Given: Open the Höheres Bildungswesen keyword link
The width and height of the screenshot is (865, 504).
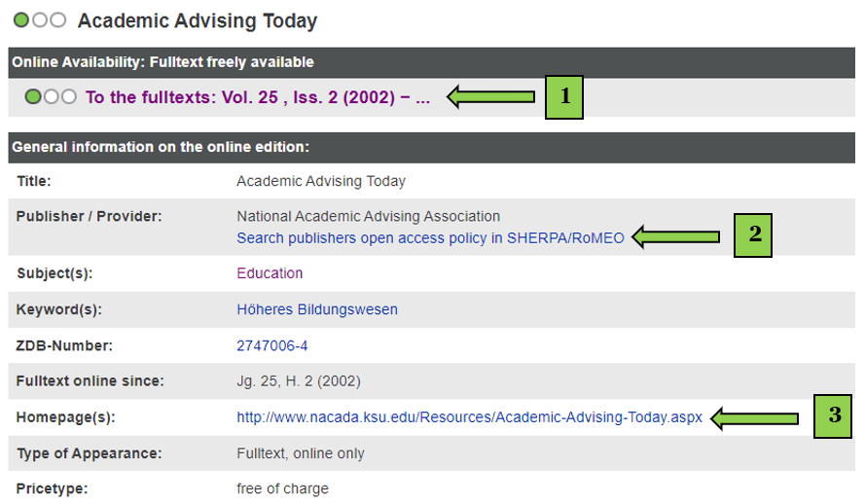Looking at the screenshot, I should pyautogui.click(x=317, y=309).
